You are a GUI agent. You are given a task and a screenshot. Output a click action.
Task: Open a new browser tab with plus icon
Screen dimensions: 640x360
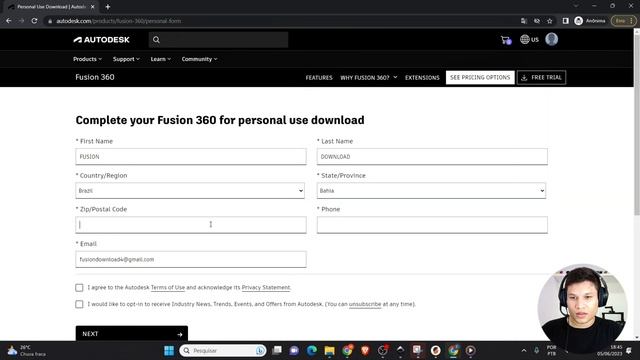pos(108,7)
